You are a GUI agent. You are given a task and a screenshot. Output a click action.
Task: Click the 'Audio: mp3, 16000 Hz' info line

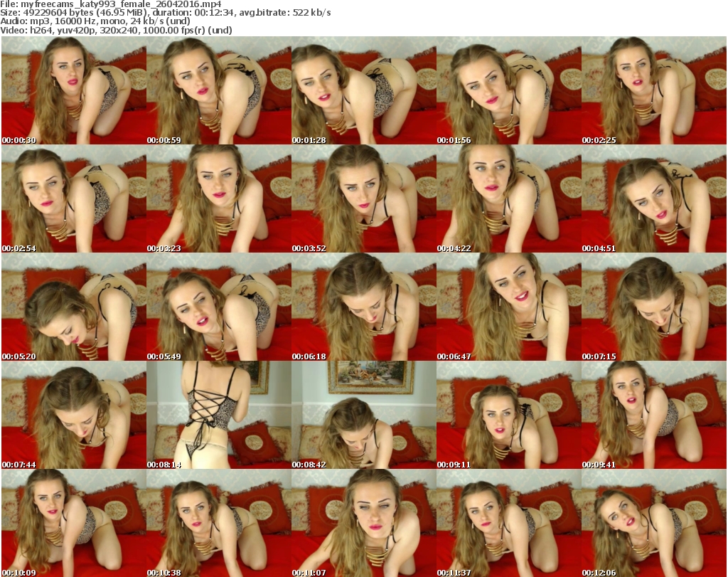pyautogui.click(x=95, y=21)
